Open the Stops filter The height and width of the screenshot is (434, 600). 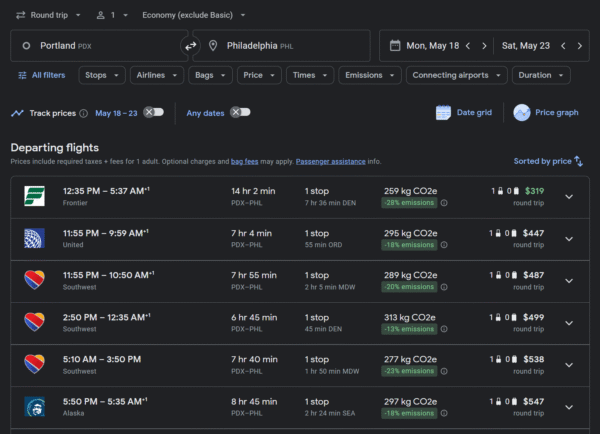(x=103, y=75)
